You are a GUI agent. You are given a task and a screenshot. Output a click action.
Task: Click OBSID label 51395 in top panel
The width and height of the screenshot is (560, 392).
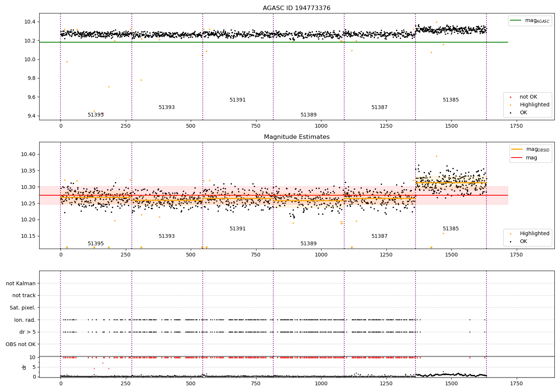coord(96,115)
